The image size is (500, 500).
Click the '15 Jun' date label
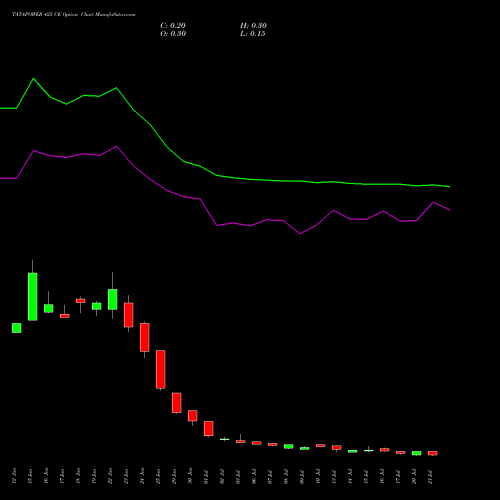(30, 476)
